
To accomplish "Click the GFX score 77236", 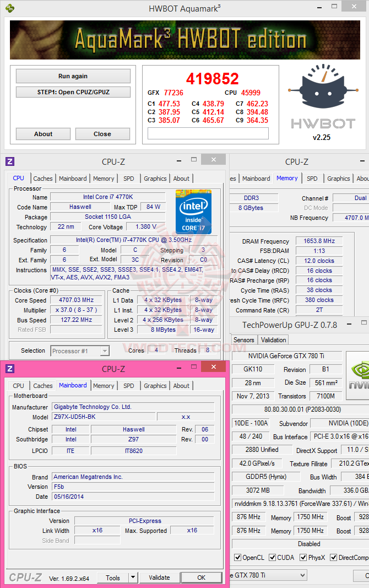I will (173, 93).
